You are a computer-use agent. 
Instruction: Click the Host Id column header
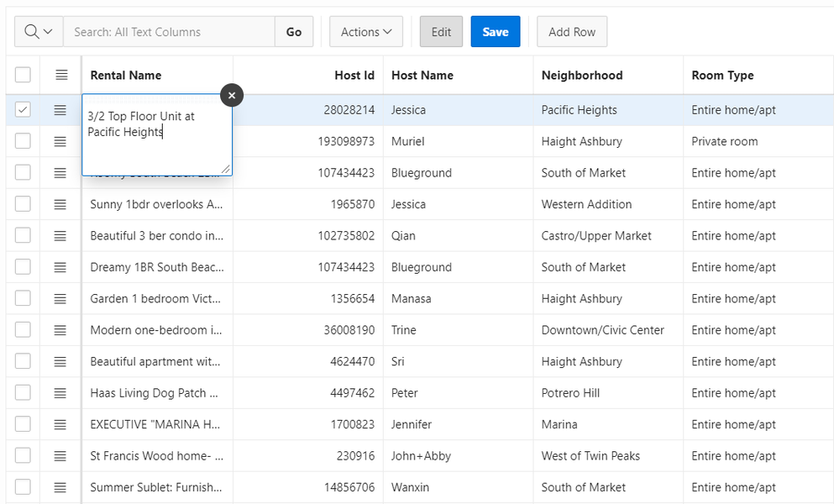(354, 76)
